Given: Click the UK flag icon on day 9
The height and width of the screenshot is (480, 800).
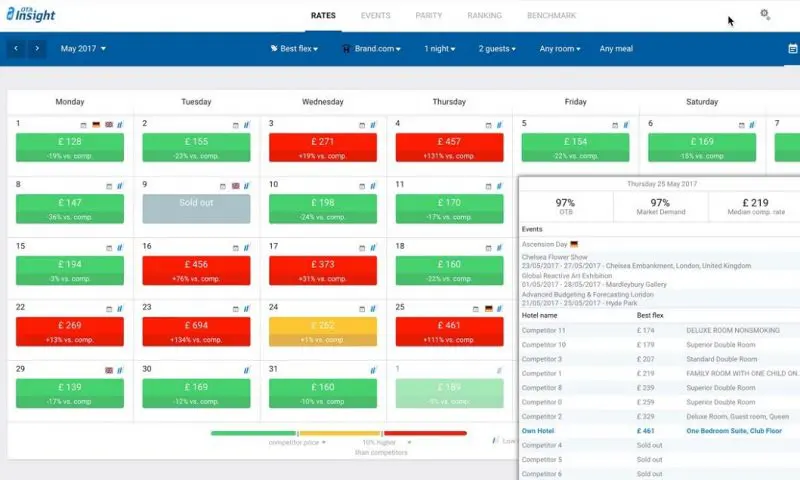Looking at the screenshot, I should click(235, 186).
